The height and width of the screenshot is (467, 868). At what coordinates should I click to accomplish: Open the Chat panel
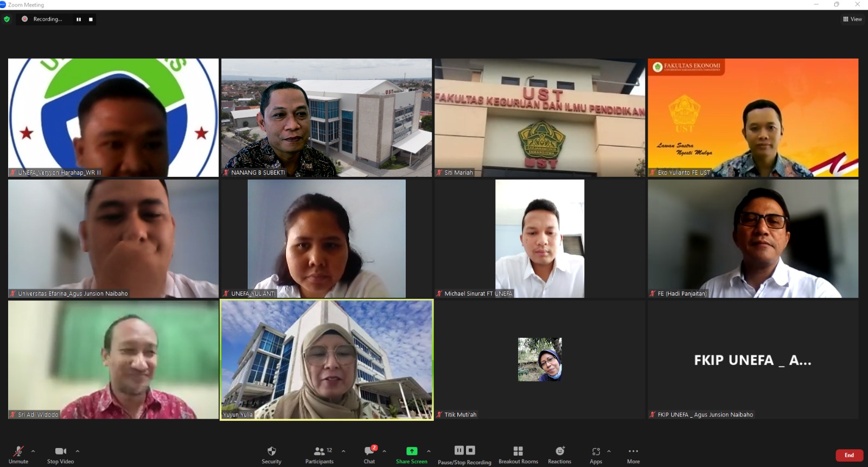tap(369, 455)
